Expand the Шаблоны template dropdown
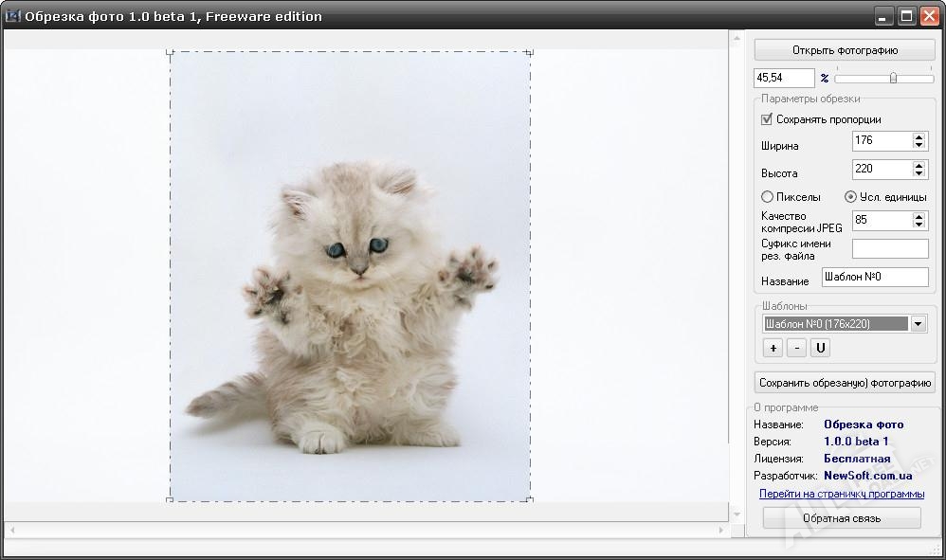 (x=918, y=324)
